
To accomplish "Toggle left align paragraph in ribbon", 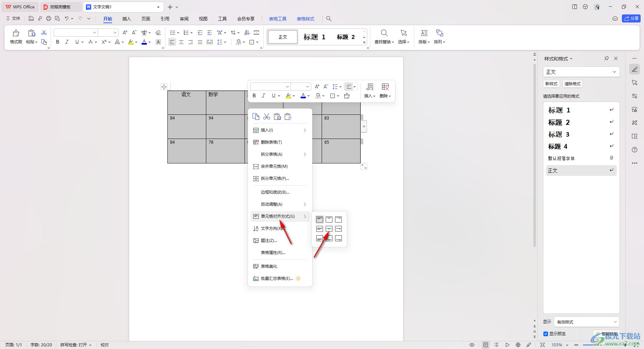I will point(172,42).
